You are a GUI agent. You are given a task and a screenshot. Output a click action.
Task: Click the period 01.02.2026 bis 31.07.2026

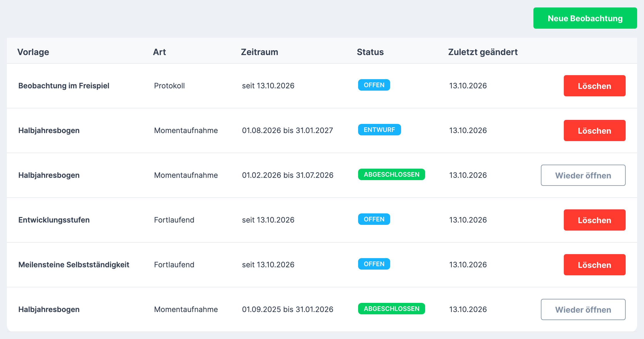(288, 175)
